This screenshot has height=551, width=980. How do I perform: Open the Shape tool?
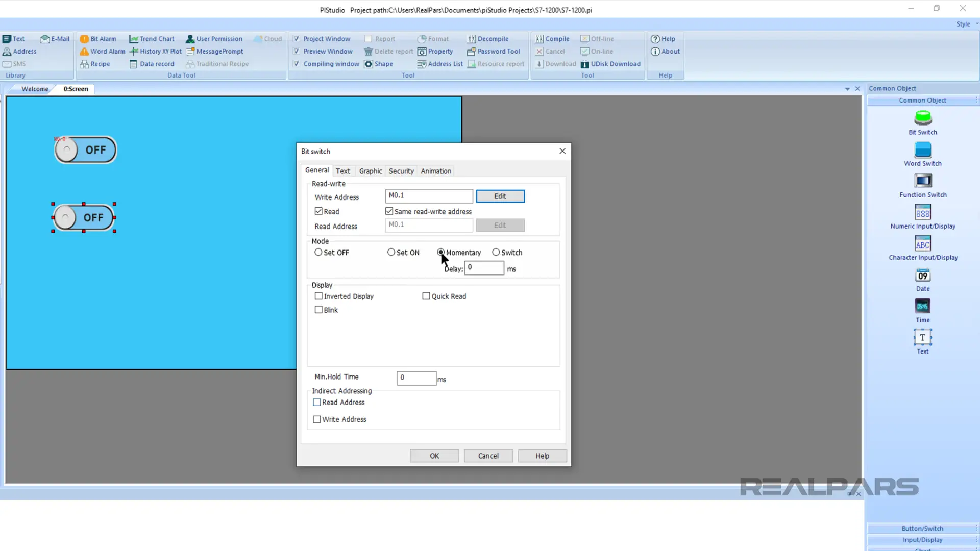click(378, 64)
